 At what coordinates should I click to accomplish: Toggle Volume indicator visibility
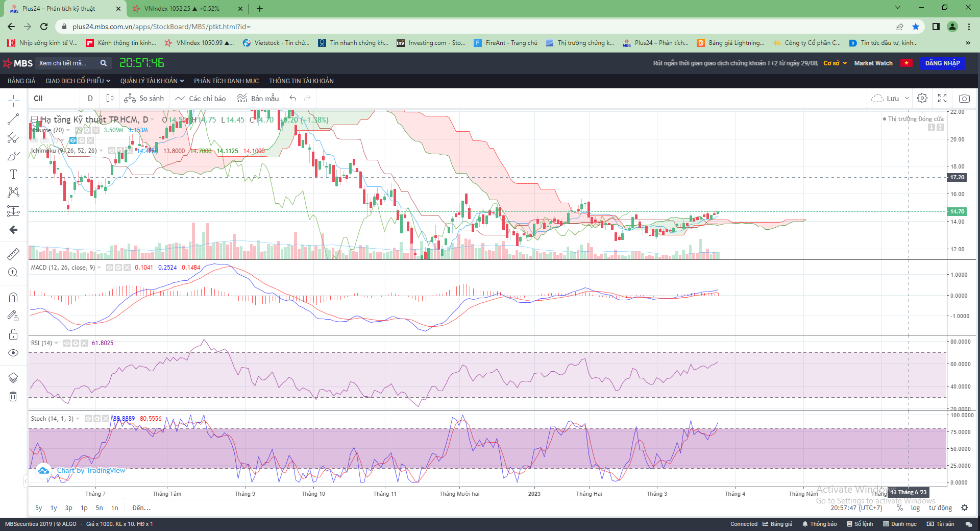click(x=79, y=130)
